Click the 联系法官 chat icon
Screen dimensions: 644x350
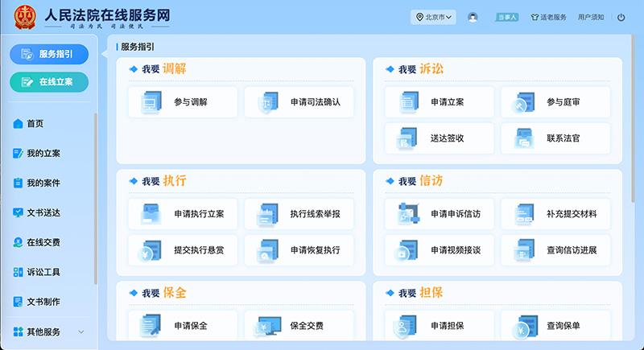[x=524, y=138]
